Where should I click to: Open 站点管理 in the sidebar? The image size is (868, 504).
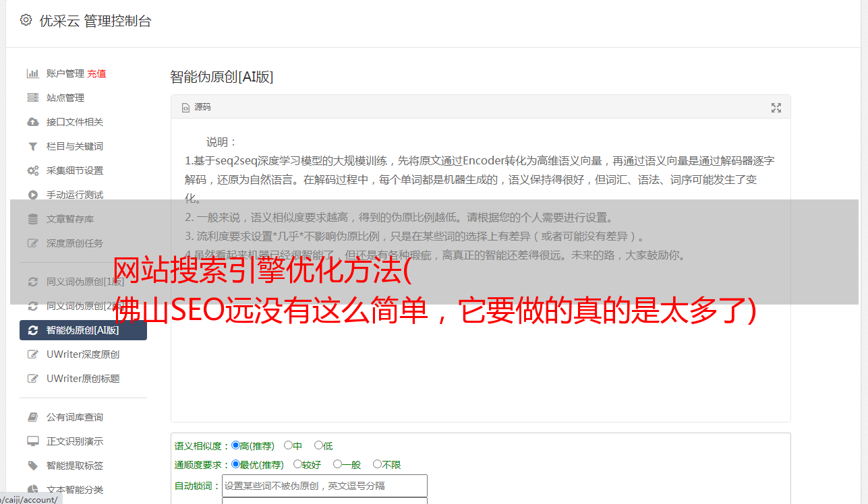click(x=65, y=98)
